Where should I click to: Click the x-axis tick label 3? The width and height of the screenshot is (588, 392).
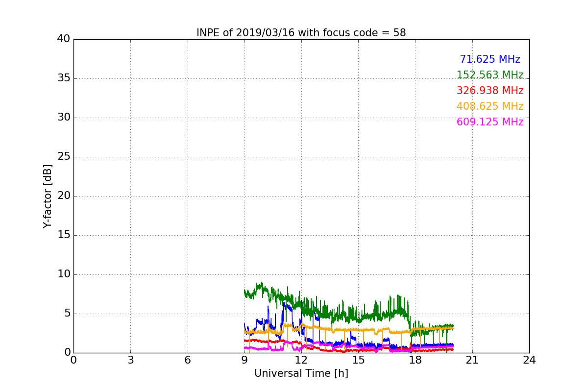[x=130, y=360]
